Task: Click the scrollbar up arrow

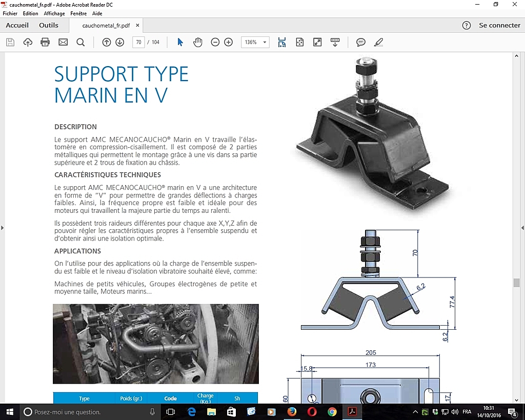Action: click(x=516, y=56)
